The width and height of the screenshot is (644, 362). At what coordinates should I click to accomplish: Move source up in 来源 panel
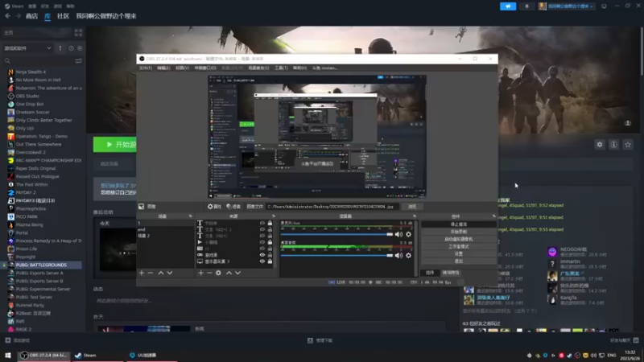pyautogui.click(x=229, y=273)
